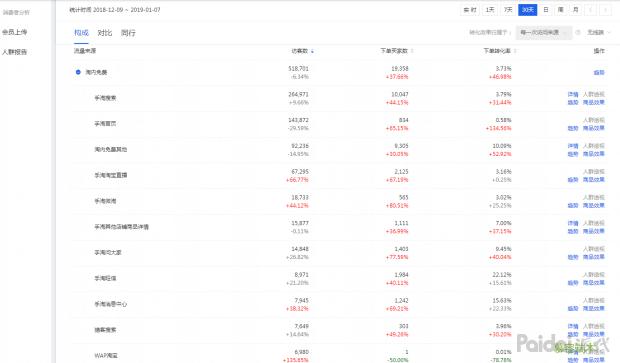620x363 pixels.
Task: Click conversion rate 10.09%
Action: coord(502,146)
